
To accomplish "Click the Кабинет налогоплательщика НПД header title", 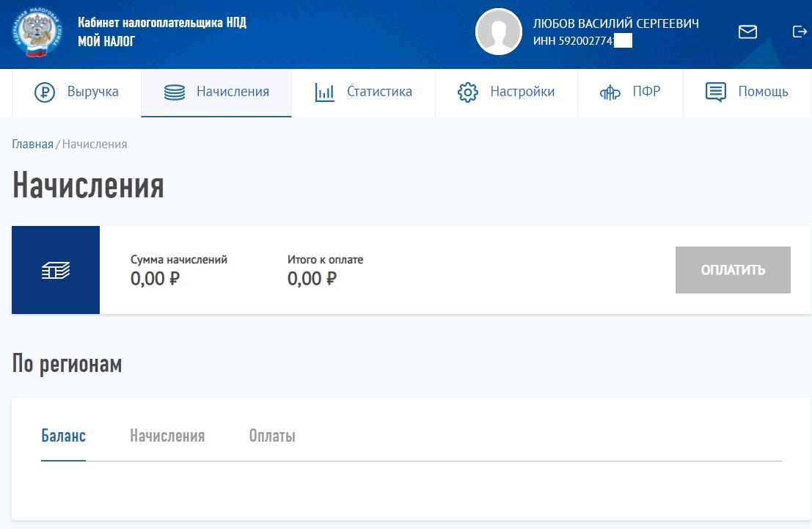I will click(162, 23).
